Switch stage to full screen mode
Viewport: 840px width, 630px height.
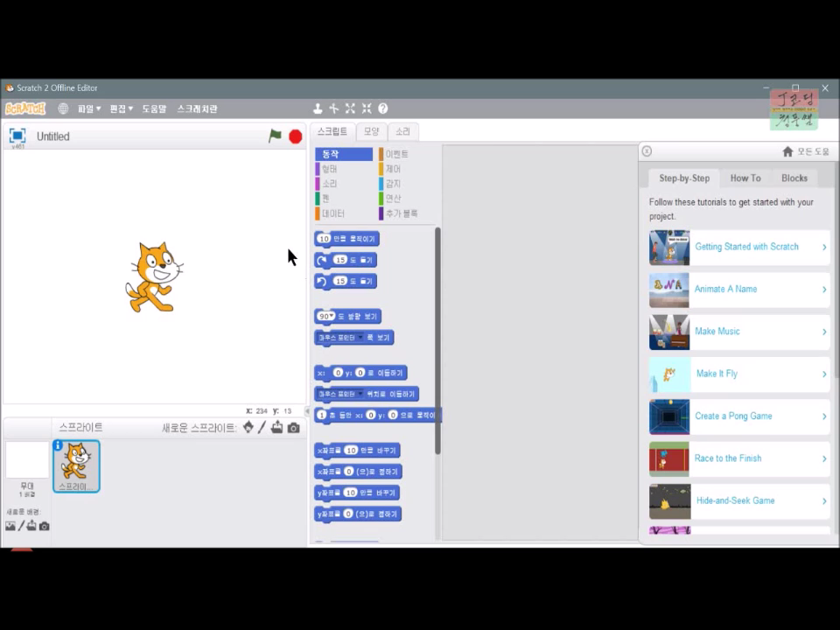(17, 136)
